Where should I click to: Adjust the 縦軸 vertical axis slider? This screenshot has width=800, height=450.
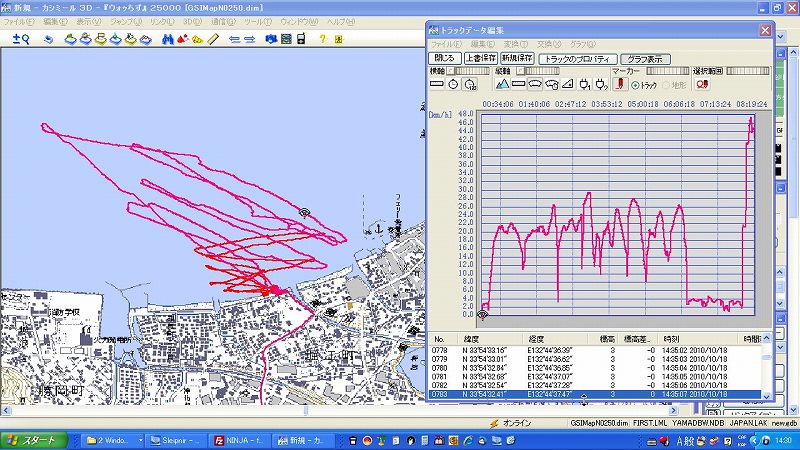pyautogui.click(x=542, y=71)
